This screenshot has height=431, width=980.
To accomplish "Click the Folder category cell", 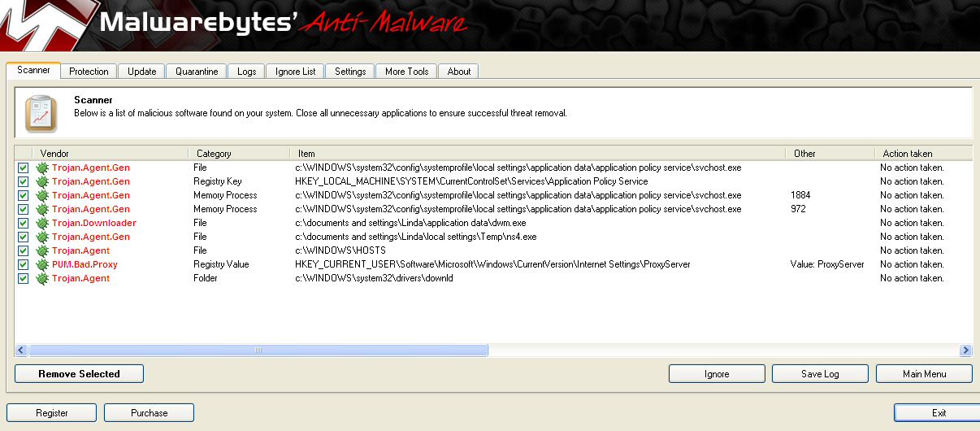I will coord(206,278).
